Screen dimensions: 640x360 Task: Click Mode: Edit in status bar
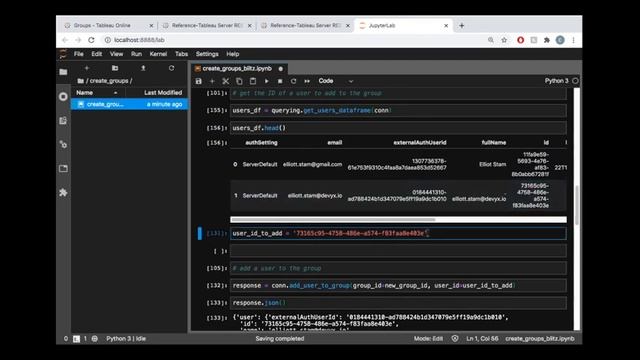point(428,339)
